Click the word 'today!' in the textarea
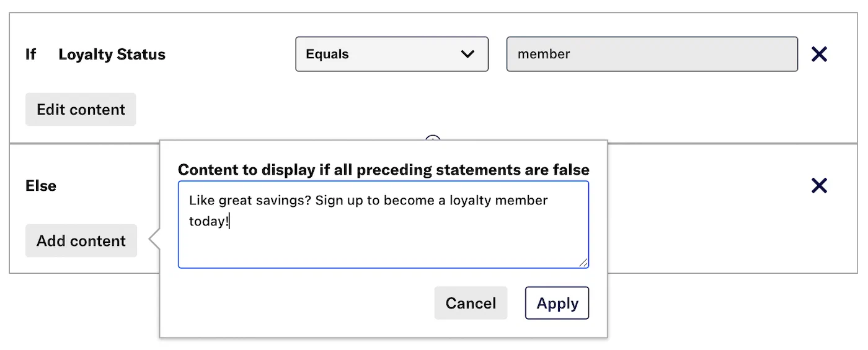Viewport: 868px width, 350px height. click(x=208, y=221)
